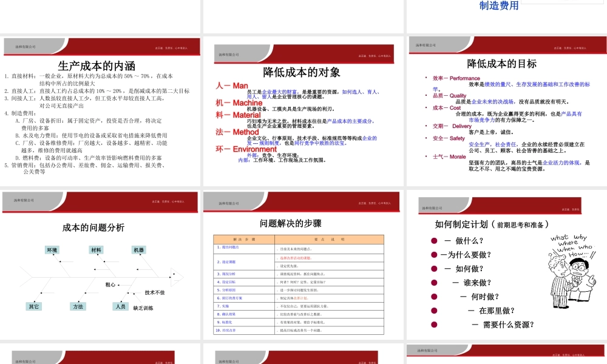This screenshot has height=364, width=607.
Task: Select the slide titled 生产成本的内涵
Action: coord(100,112)
